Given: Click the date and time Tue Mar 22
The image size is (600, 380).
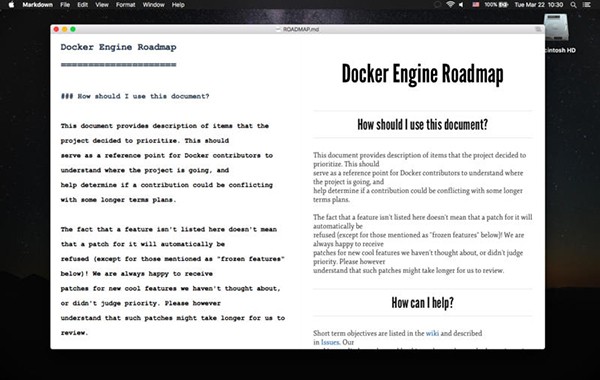Looking at the screenshot, I should click(x=539, y=5).
